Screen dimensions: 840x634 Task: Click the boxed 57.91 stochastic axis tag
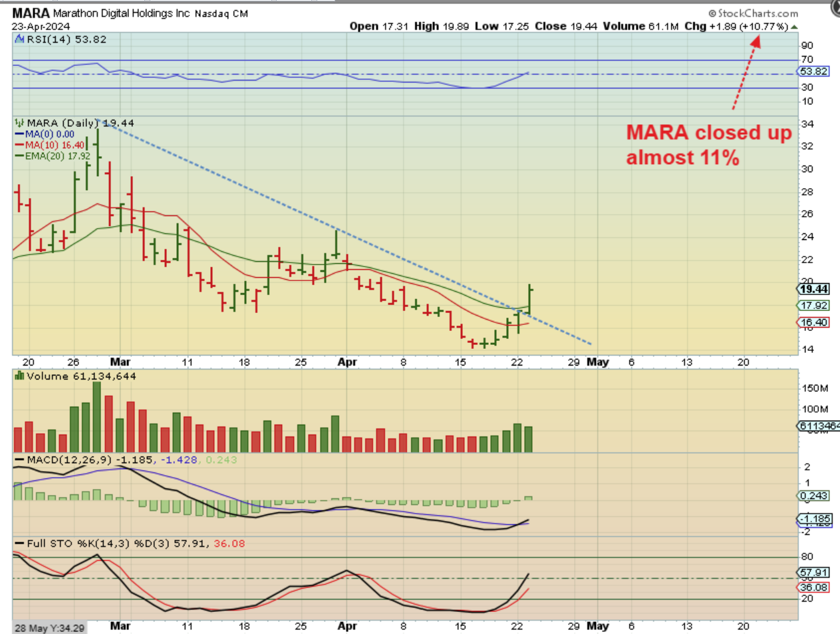pos(814,573)
